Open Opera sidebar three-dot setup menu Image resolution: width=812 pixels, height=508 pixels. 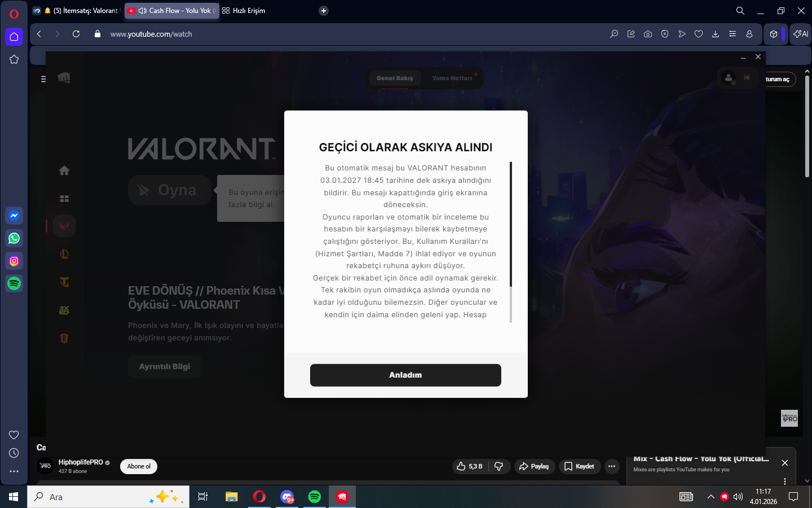point(14,471)
